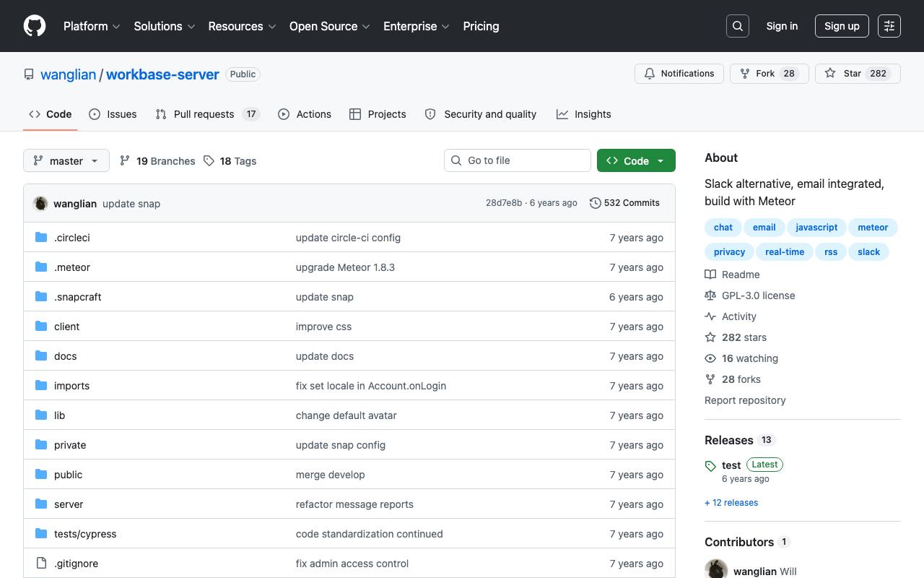Click the lib folder icon
This screenshot has height=578, width=924.
point(41,415)
